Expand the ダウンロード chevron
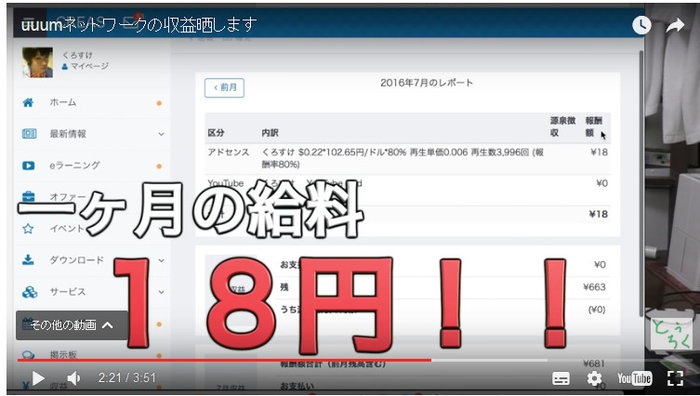This screenshot has width=700, height=396. pos(161,260)
